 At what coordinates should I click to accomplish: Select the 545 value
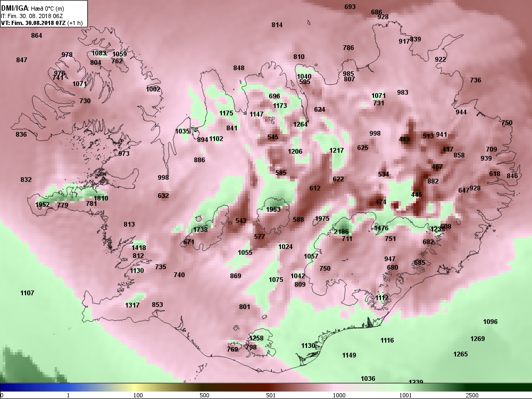click(x=273, y=137)
